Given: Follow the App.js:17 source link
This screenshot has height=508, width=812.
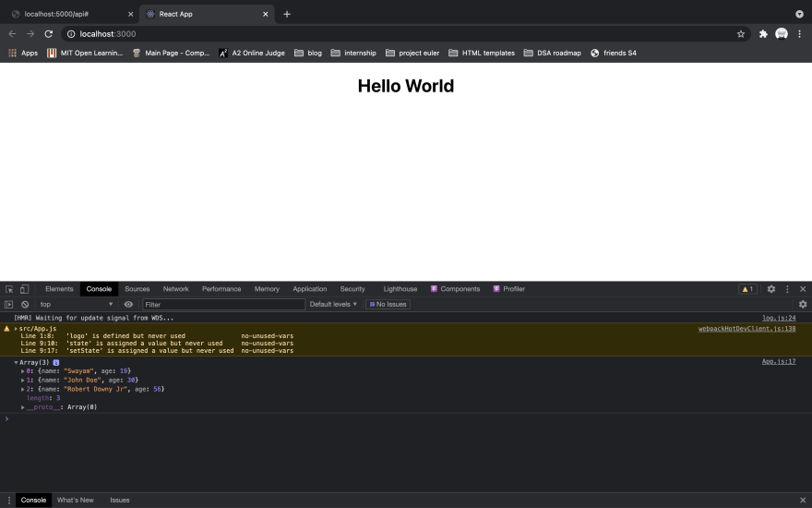Looking at the screenshot, I should click(x=779, y=362).
